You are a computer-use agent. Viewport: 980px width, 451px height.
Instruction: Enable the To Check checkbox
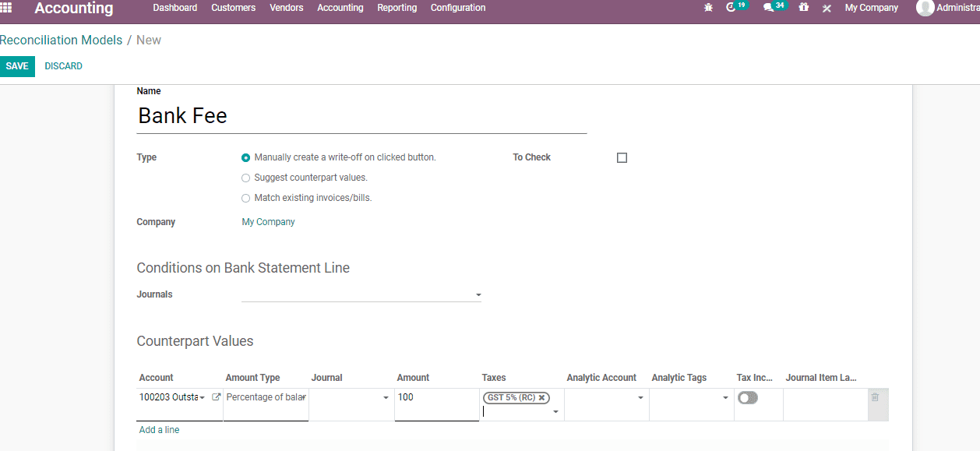tap(621, 157)
